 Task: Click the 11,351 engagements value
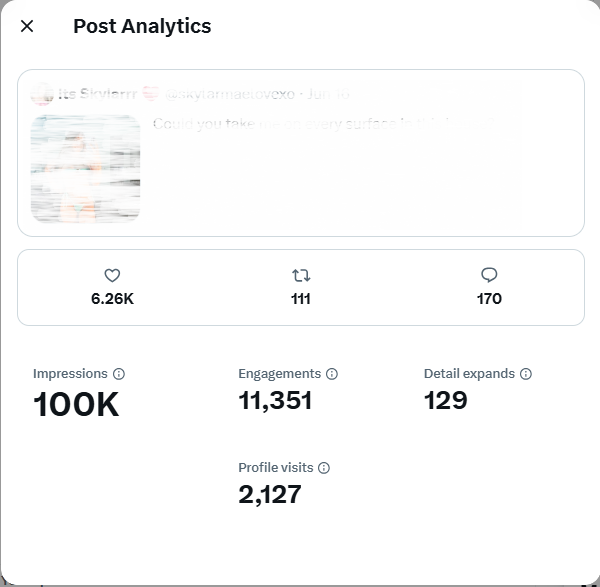pos(275,401)
